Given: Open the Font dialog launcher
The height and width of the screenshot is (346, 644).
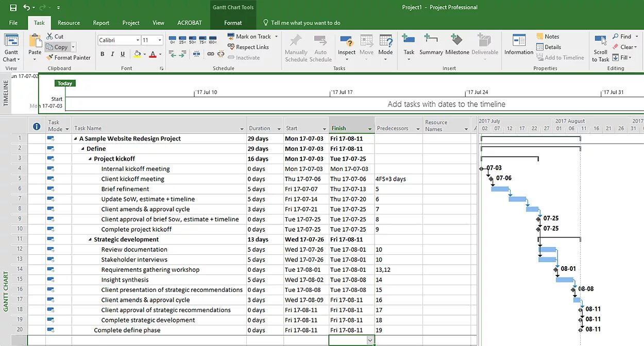Looking at the screenshot, I should (162, 68).
